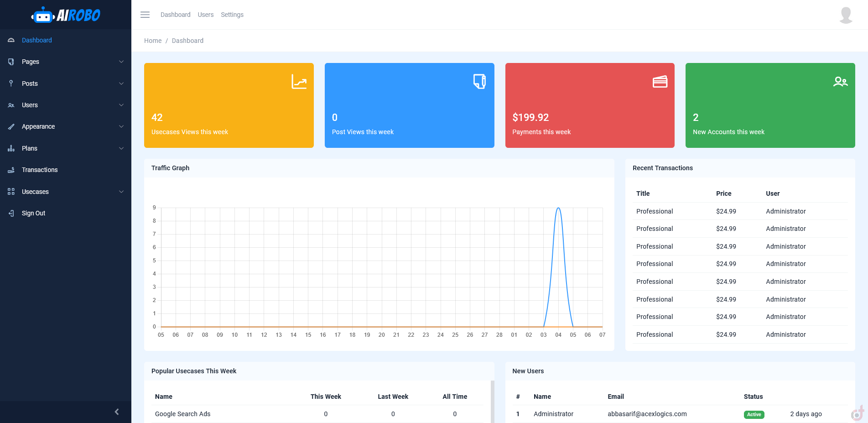
Task: Click the hamburger menu icon
Action: [145, 15]
